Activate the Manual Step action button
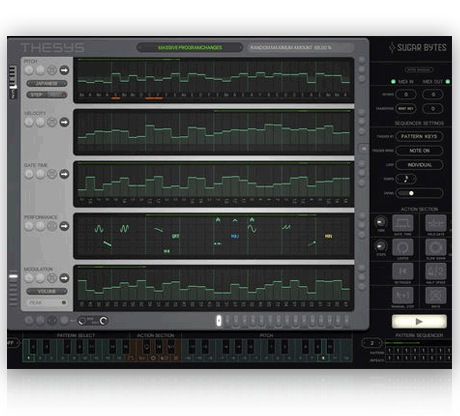The width and height of the screenshot is (460, 416). [403, 295]
